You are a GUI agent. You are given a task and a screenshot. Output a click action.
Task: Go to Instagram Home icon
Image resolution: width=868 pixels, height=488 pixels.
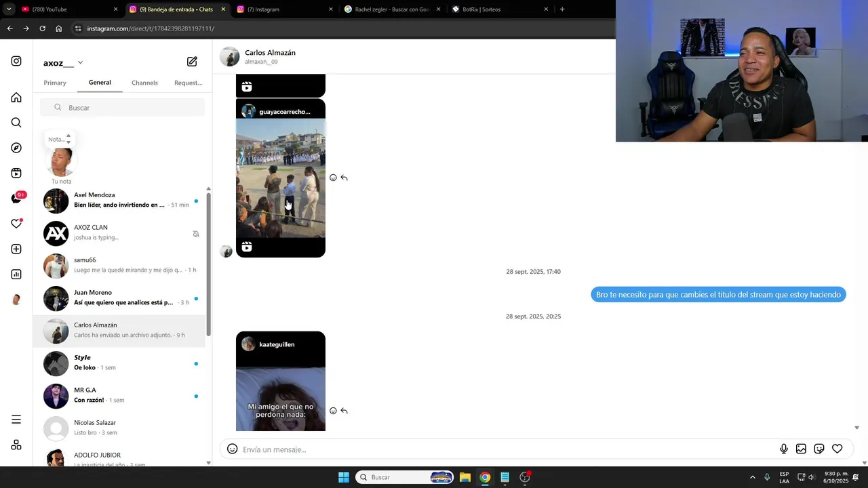pyautogui.click(x=16, y=98)
